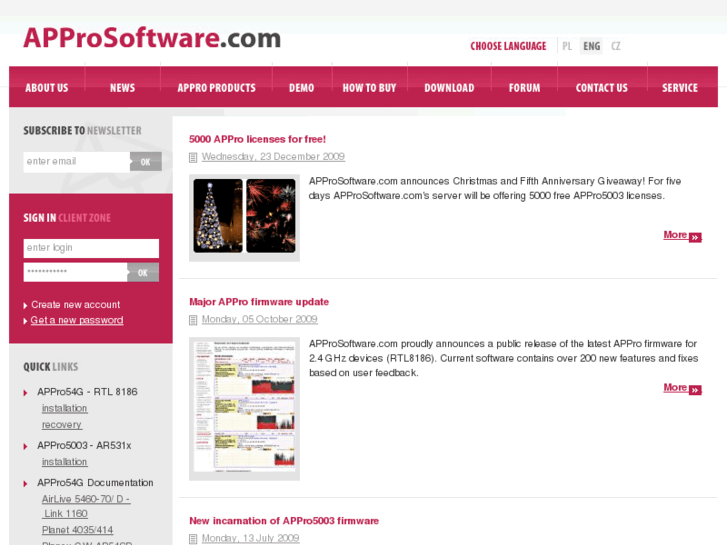Open the Service menu item
This screenshot has width=727, height=545.
pyautogui.click(x=680, y=88)
